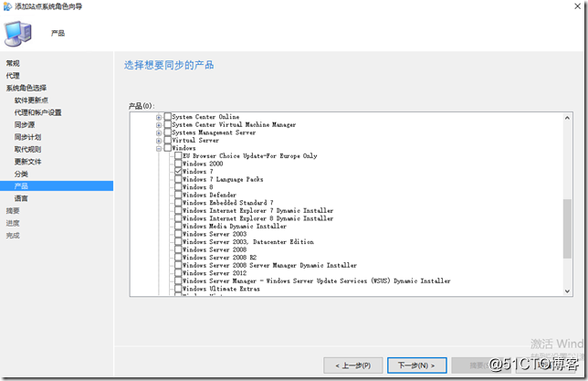Open the 系统角色选择 wizard step
Image resolution: width=588 pixels, height=381 pixels.
click(26, 88)
